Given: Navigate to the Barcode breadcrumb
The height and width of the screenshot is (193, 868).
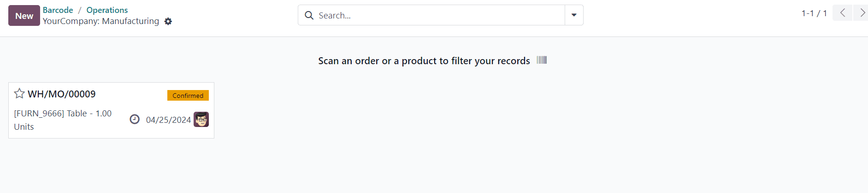Looking at the screenshot, I should pyautogui.click(x=58, y=10).
